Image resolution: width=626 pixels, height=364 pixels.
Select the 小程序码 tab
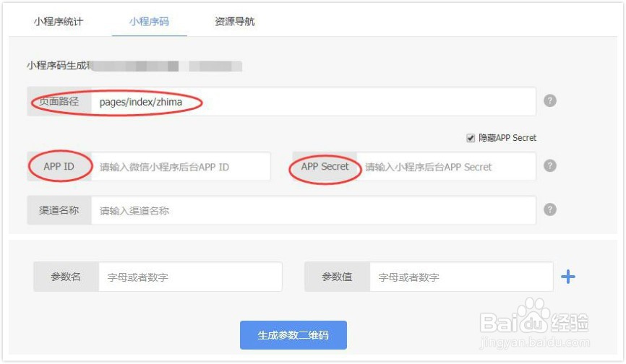click(x=149, y=22)
